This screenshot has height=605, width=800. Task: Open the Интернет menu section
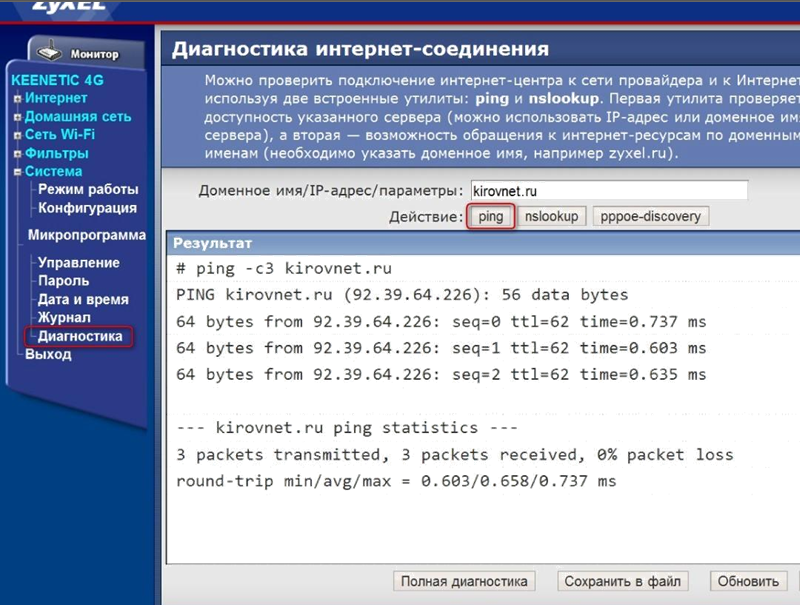click(x=56, y=98)
